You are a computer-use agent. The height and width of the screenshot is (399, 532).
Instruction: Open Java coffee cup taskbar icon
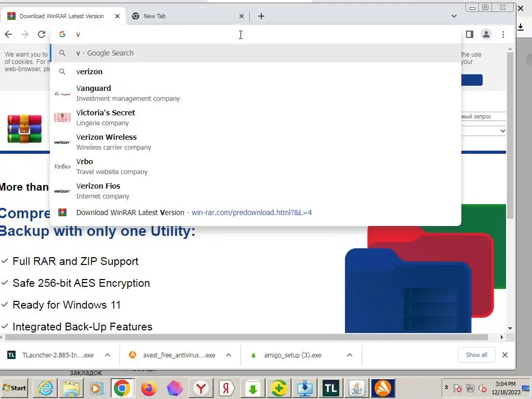[x=357, y=388]
